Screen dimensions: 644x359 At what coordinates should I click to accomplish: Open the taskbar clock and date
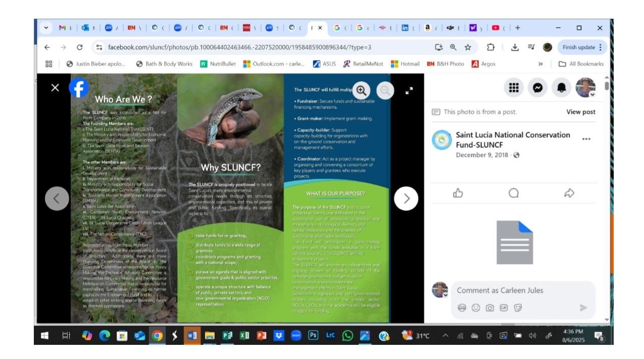pyautogui.click(x=572, y=335)
